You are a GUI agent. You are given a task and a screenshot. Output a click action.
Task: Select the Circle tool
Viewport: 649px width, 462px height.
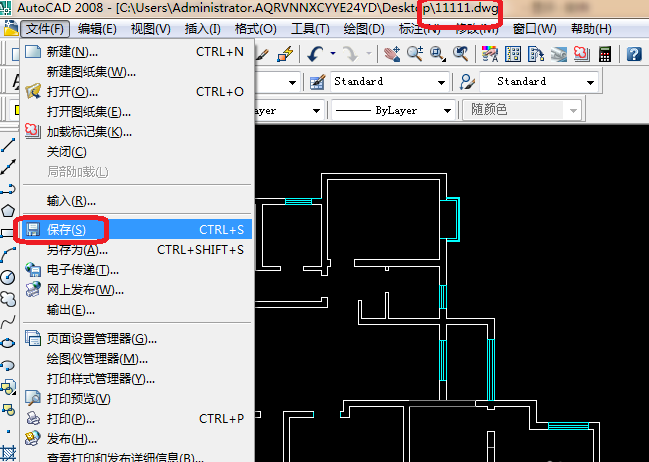[8, 277]
